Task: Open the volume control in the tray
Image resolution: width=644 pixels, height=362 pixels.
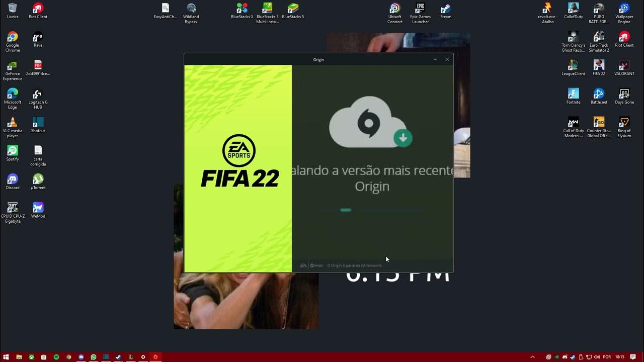Action: (596, 357)
